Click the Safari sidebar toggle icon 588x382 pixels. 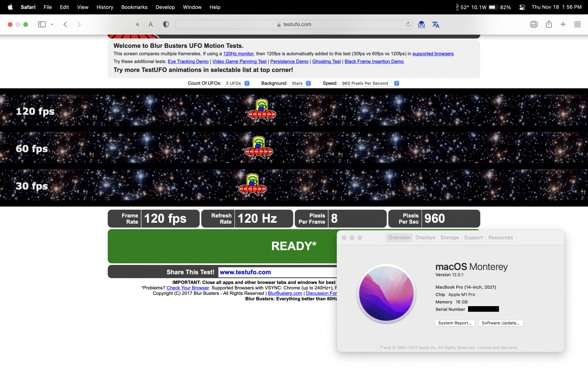42,24
